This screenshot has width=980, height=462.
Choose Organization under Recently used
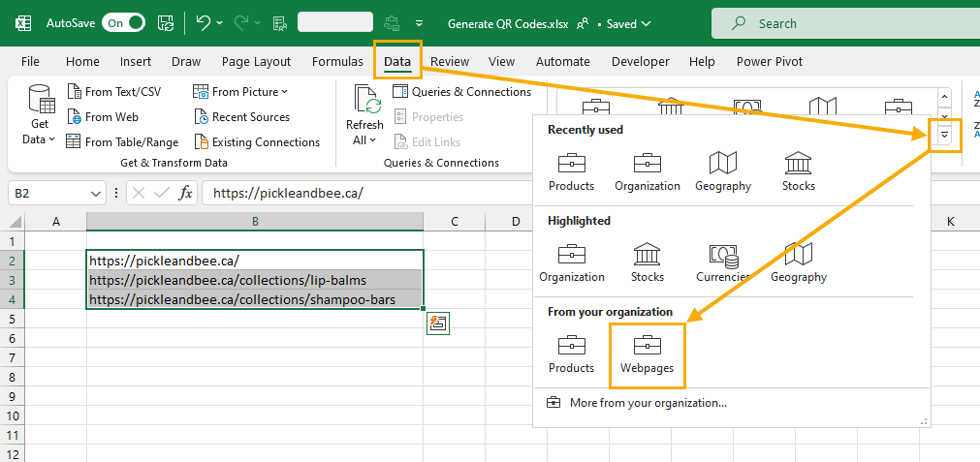[x=648, y=170]
